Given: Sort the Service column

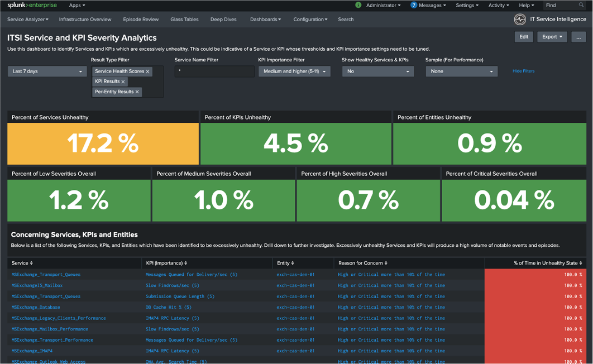Looking at the screenshot, I should coord(22,263).
